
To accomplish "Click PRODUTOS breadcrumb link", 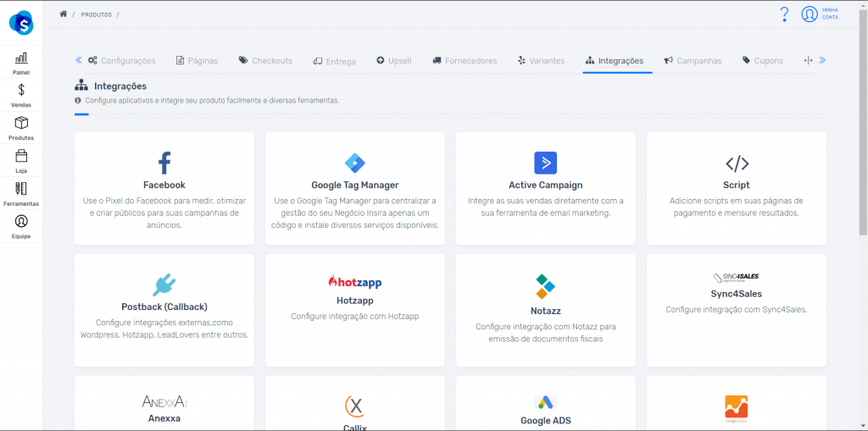I will pos(97,15).
